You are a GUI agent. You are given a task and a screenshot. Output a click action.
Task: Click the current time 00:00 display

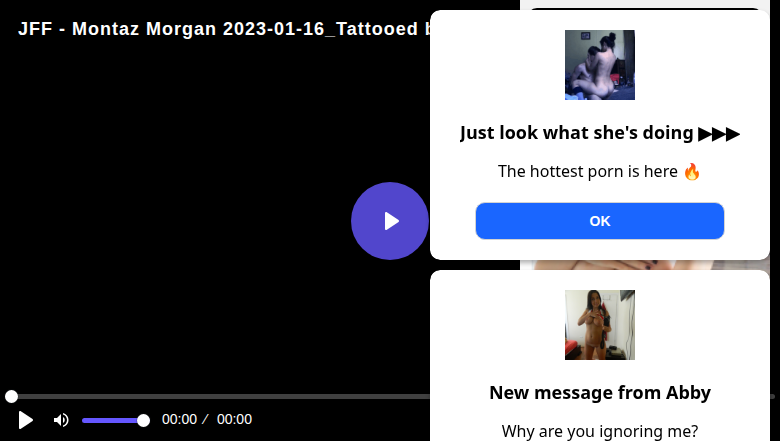(x=179, y=420)
